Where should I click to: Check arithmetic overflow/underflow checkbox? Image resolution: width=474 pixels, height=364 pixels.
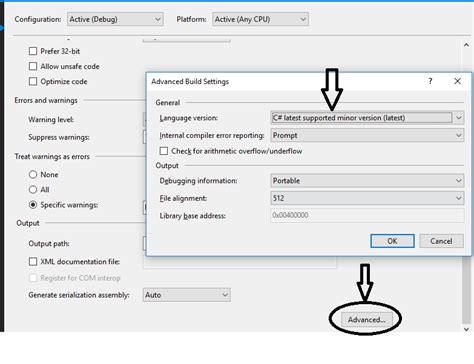click(164, 151)
